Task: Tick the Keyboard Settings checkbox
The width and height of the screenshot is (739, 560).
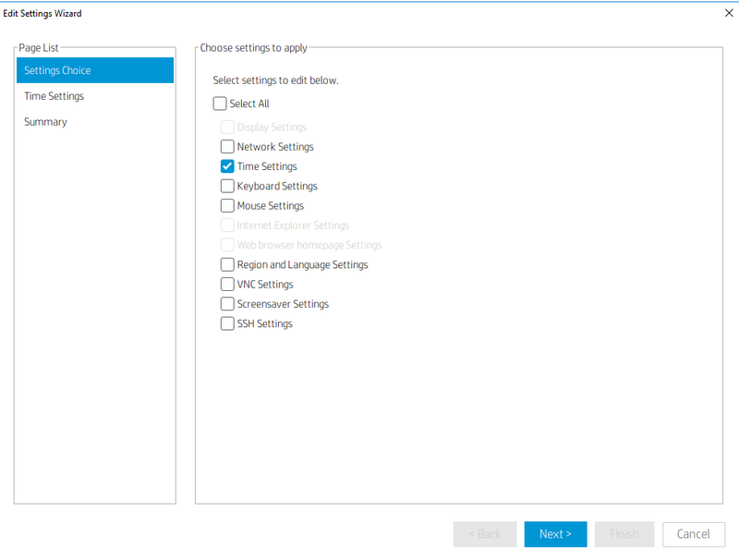Action: (227, 186)
